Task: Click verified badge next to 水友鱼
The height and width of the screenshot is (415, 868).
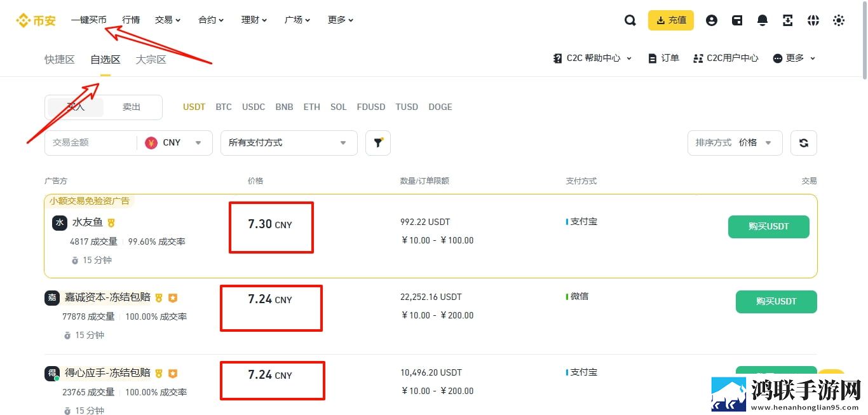Action: 111,223
